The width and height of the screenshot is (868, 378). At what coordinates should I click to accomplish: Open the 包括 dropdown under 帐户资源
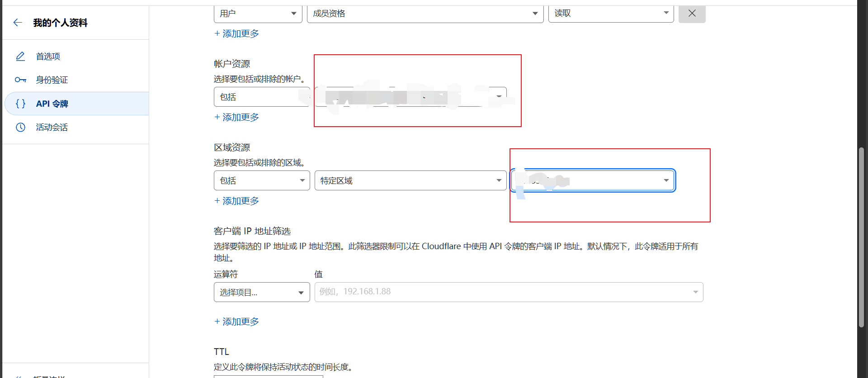[x=261, y=97]
